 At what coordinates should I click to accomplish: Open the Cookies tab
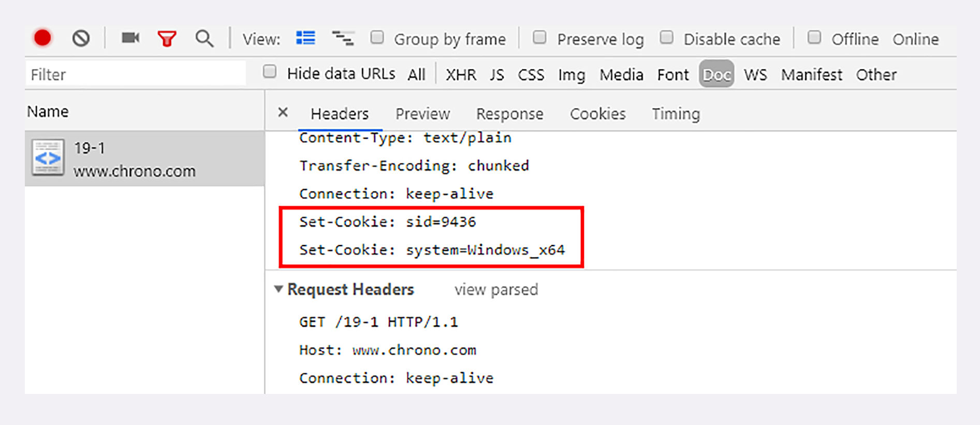click(597, 114)
